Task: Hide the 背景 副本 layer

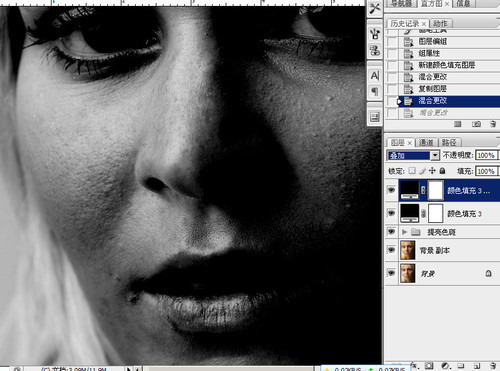Action: tap(391, 250)
